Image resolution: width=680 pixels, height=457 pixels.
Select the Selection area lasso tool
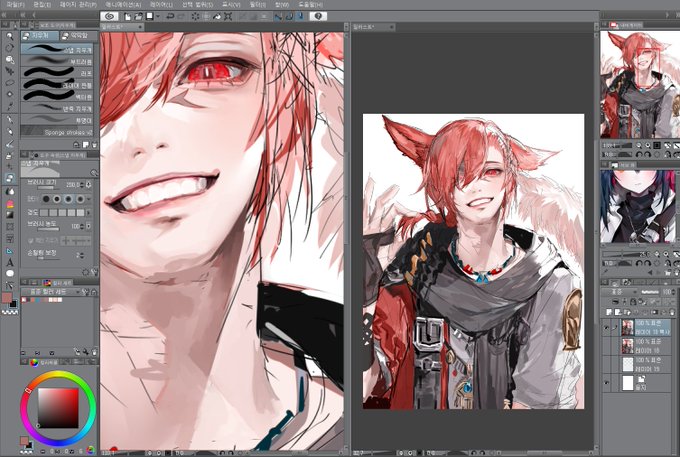9,83
